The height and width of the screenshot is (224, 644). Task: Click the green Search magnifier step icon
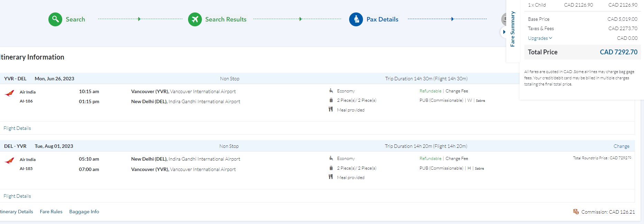pos(55,19)
